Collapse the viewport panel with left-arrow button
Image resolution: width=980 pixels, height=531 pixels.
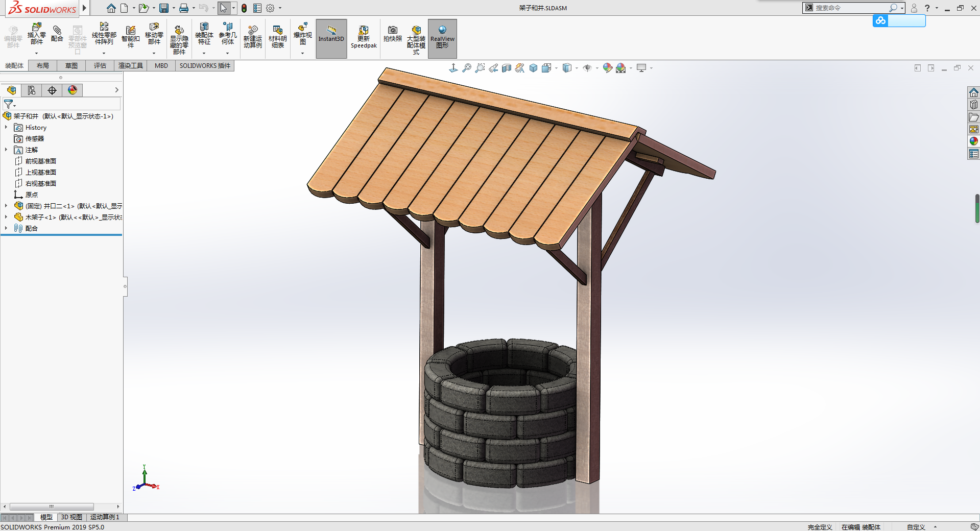918,68
